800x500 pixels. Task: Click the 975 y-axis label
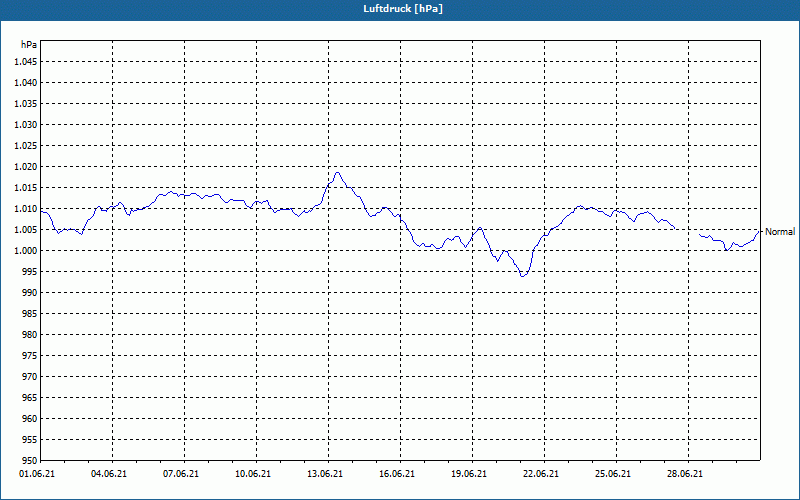point(30,356)
